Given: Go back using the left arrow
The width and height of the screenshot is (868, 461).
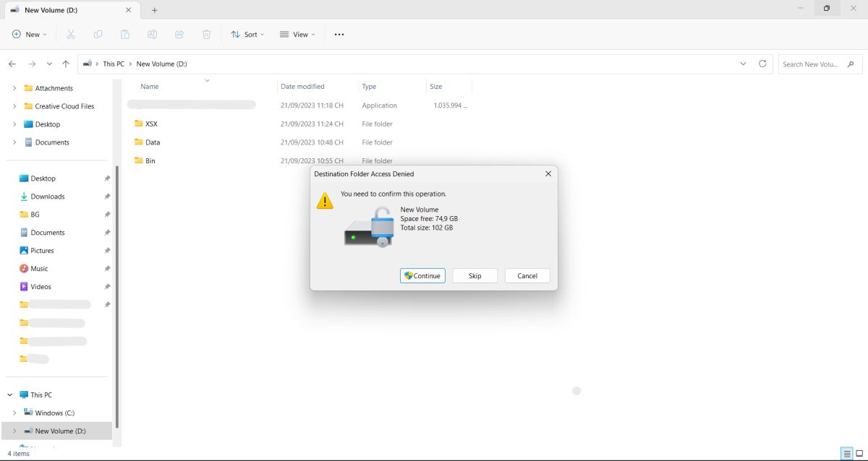Looking at the screenshot, I should [12, 64].
